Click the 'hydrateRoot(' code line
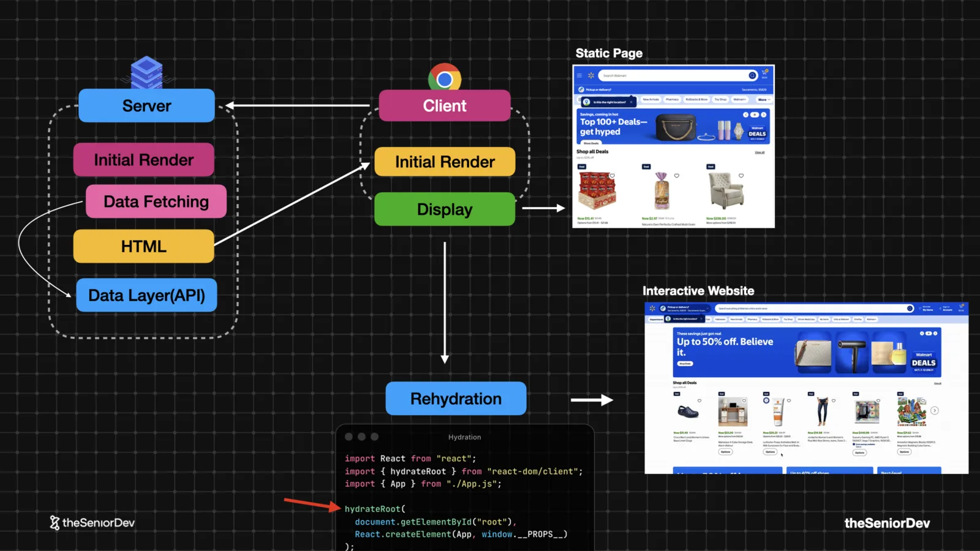The height and width of the screenshot is (551, 980). pyautogui.click(x=375, y=509)
